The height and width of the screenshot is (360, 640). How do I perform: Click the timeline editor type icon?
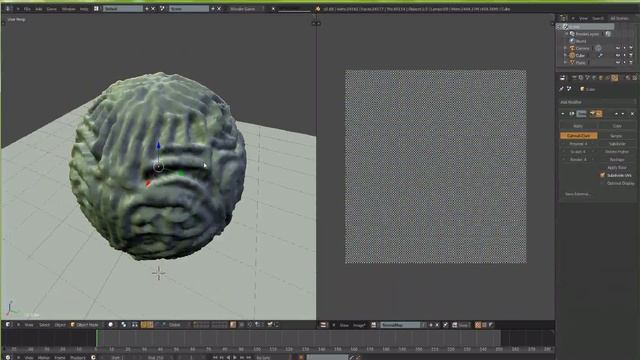(x=8, y=357)
